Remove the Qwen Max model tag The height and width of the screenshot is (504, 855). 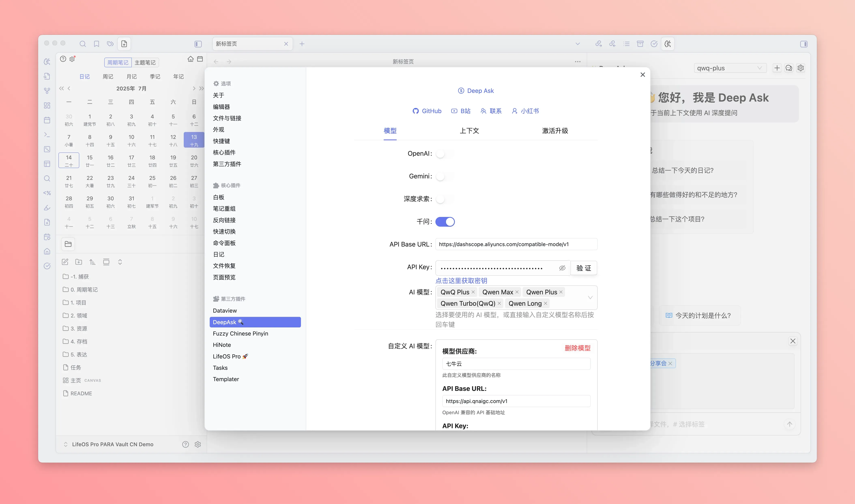[x=517, y=292]
